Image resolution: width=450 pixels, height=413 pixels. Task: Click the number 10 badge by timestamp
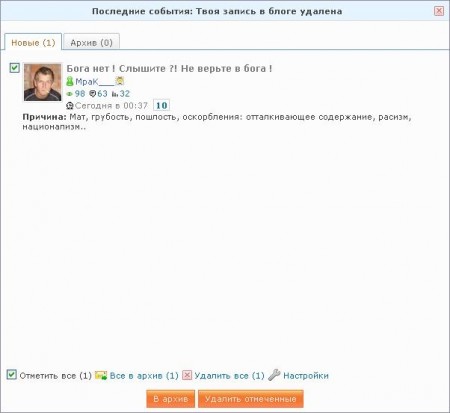coord(161,105)
